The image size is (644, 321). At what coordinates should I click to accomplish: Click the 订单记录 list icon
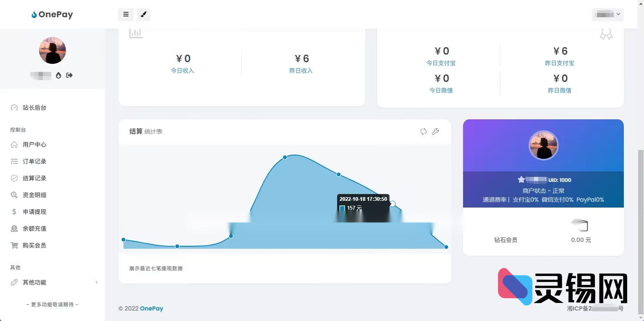click(x=14, y=161)
